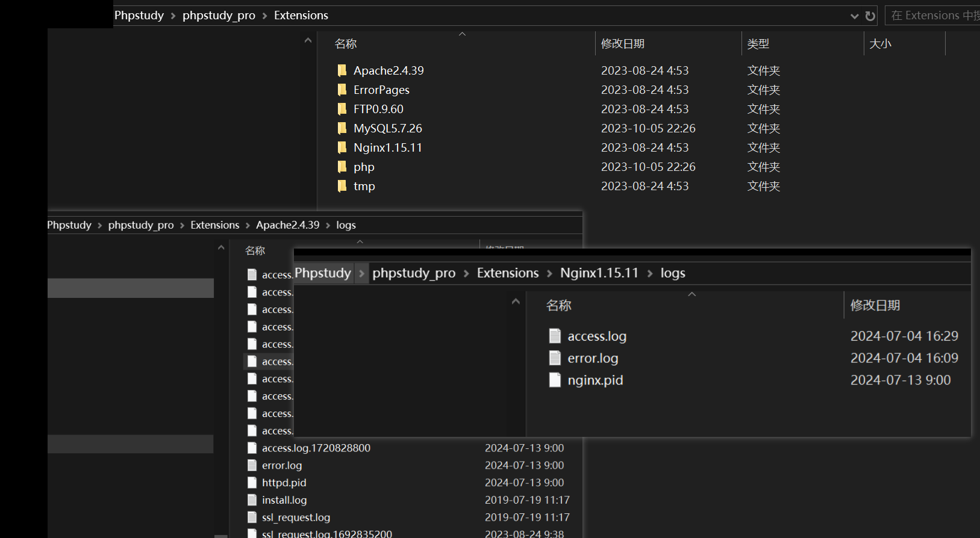Open the php folder icon
Viewport: 980px width, 538px height.
pos(342,167)
